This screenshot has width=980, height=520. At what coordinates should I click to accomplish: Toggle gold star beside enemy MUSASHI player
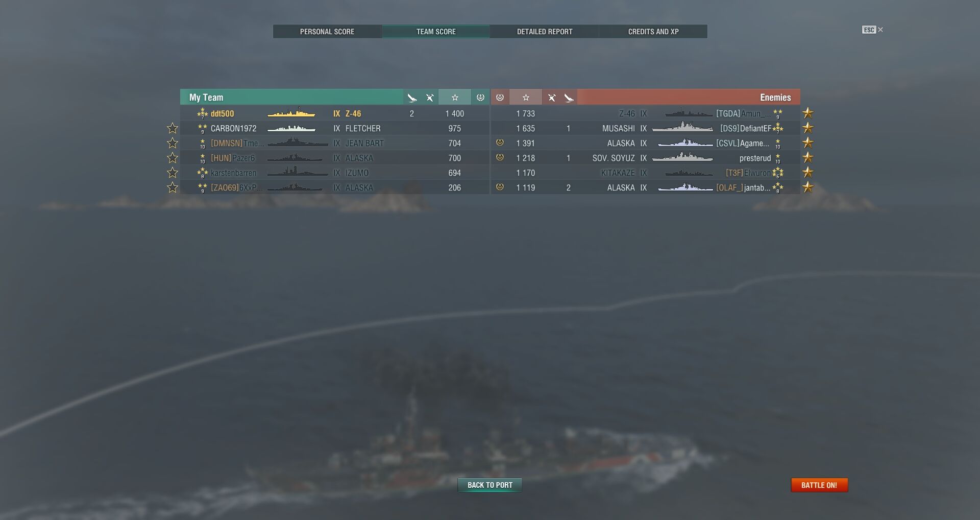(x=807, y=128)
